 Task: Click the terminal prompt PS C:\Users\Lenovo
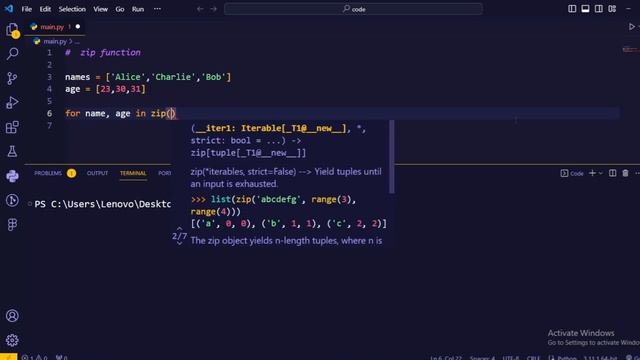[102, 204]
